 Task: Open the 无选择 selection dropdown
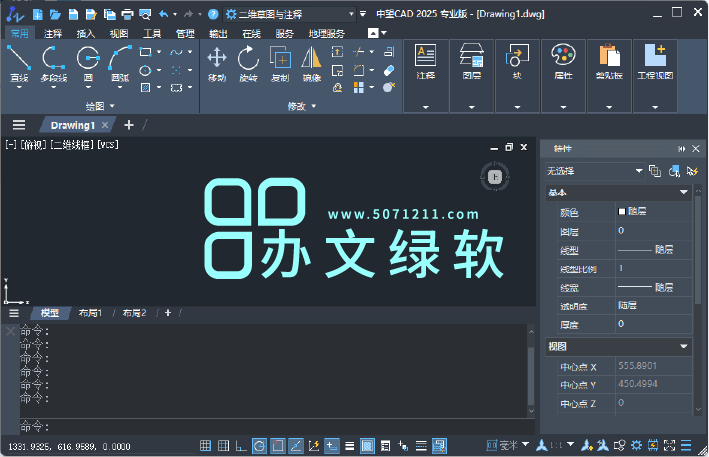595,171
